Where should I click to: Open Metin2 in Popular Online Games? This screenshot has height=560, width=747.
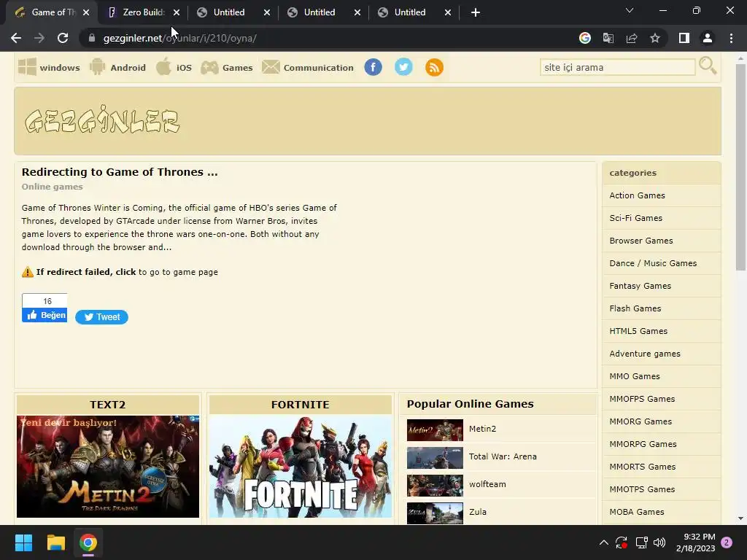pos(482,429)
